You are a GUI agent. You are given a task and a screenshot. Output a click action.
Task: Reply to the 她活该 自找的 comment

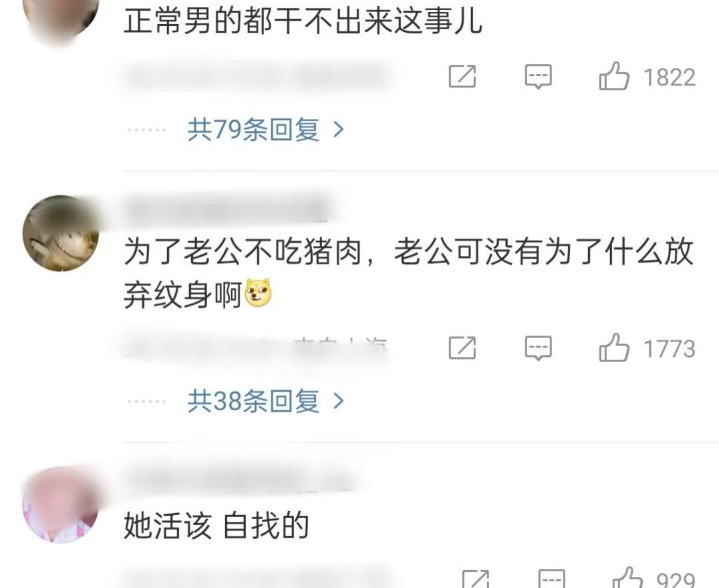551,579
